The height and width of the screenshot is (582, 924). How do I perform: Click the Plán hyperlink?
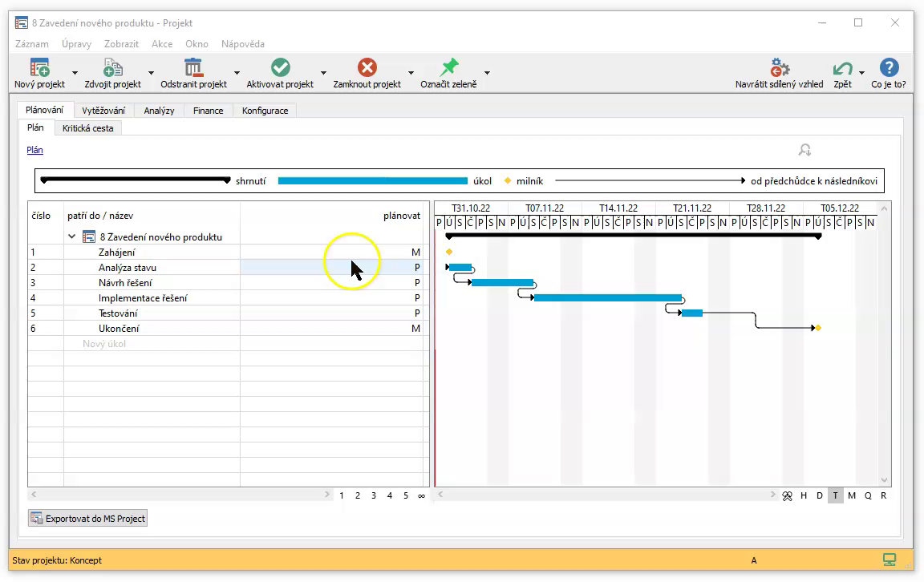pos(34,150)
